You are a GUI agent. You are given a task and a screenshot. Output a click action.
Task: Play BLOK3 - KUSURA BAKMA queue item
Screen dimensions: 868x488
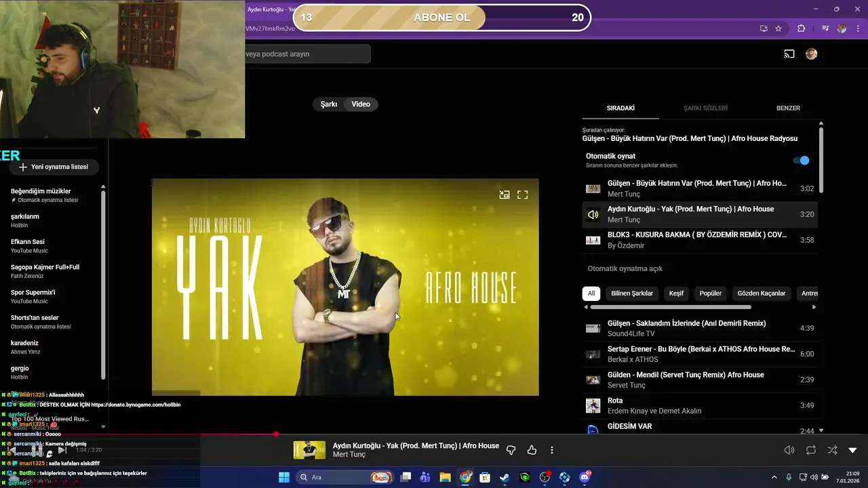coord(700,240)
